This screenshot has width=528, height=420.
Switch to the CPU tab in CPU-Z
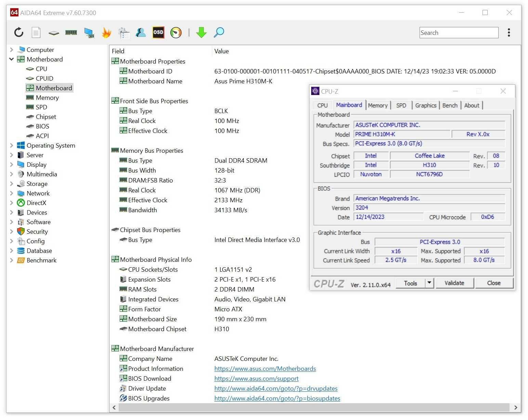coord(322,105)
